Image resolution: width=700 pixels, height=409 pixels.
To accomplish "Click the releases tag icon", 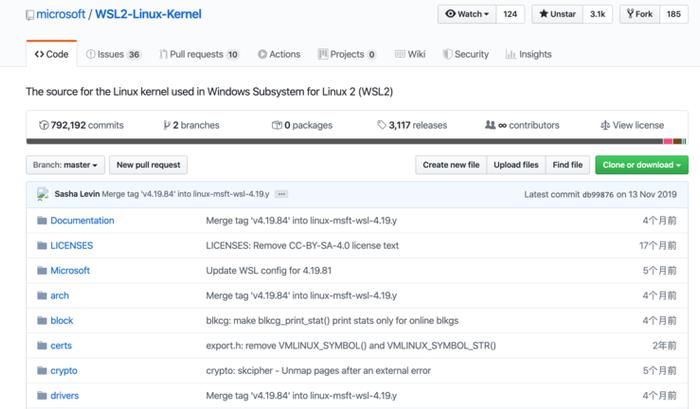I will [382, 125].
